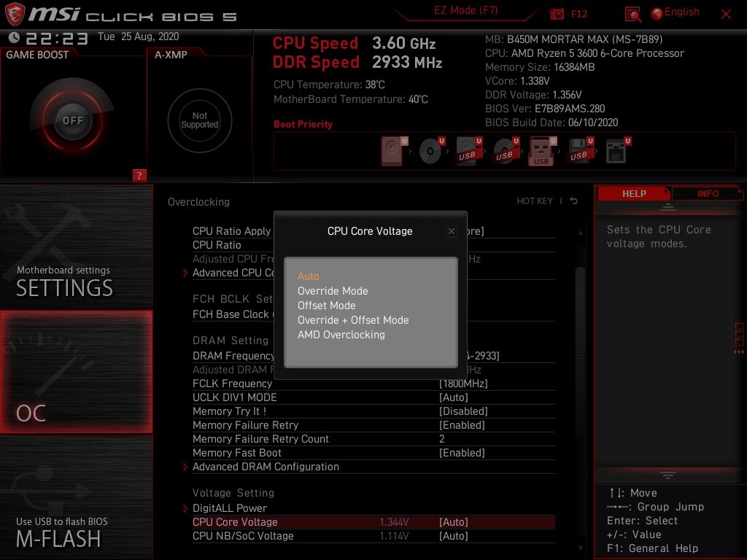
Task: Close the CPU Core Voltage popup
Action: pos(451,231)
